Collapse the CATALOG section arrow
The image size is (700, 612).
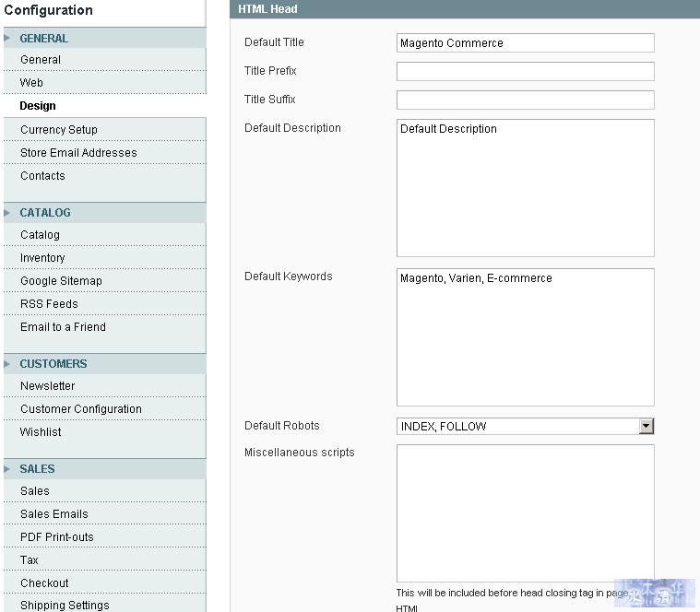coord(6,212)
